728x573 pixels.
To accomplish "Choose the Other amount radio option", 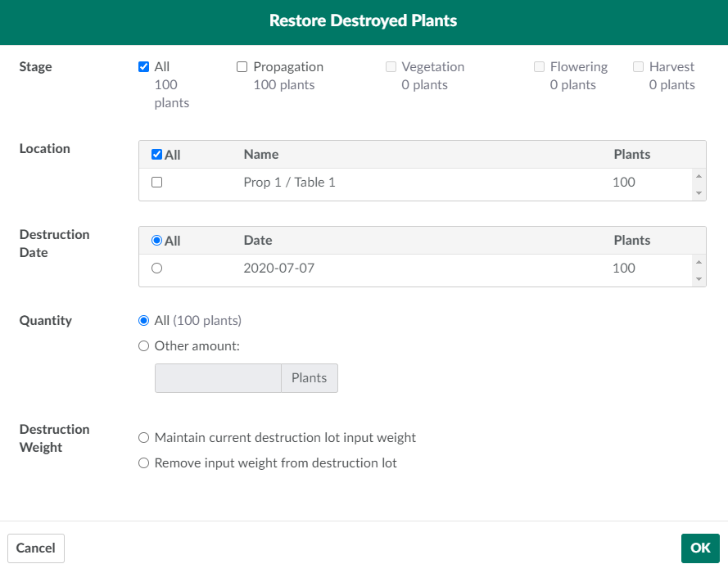I will (x=144, y=346).
